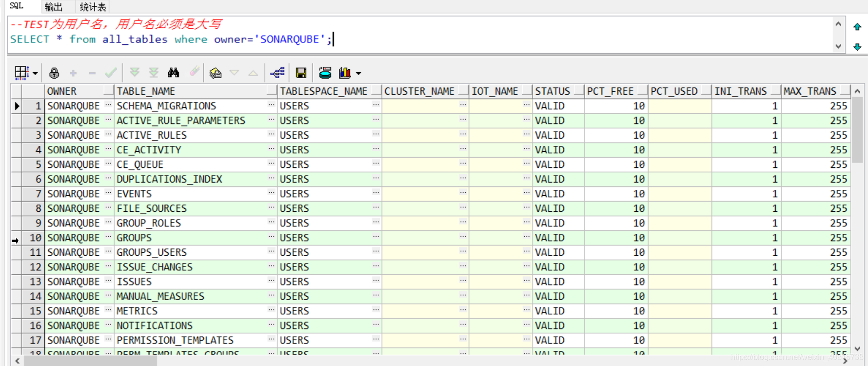Click green down arrow beside SQL editor
The width and height of the screenshot is (868, 366).
coord(857,47)
